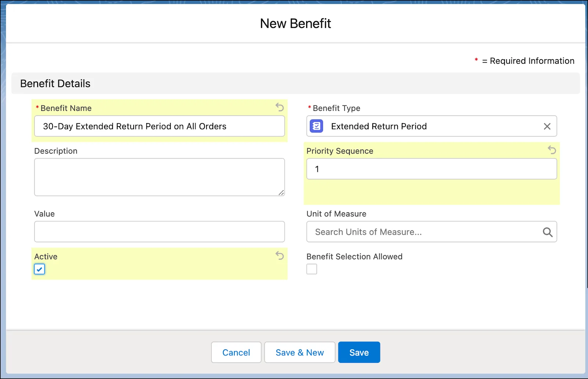Click inside the Benefit Name field
The height and width of the screenshot is (379, 588).
(159, 126)
